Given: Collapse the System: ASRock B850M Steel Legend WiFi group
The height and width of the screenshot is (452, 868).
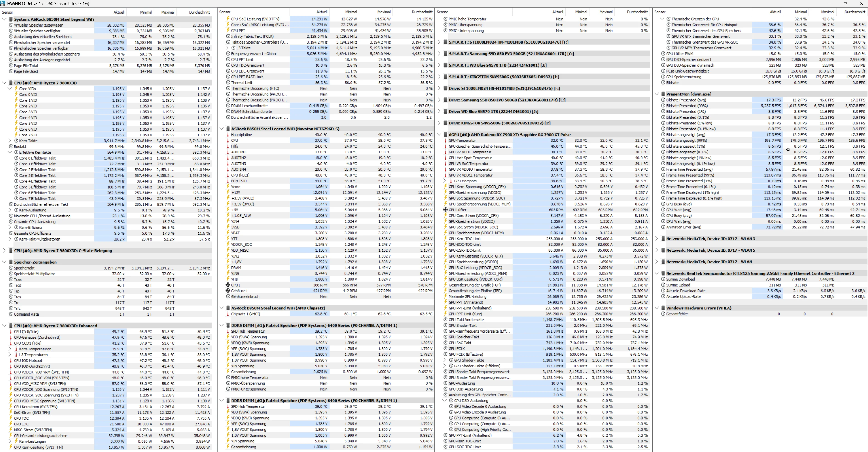Looking at the screenshot, I should (4, 19).
